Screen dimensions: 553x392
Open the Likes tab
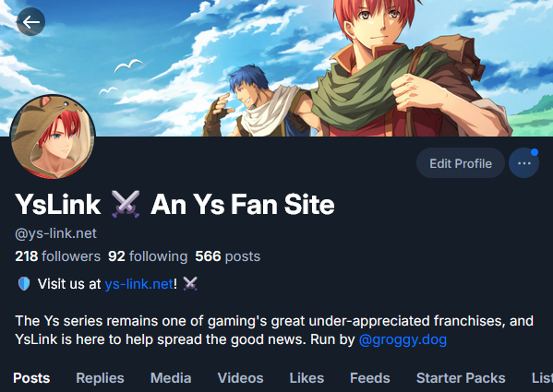(x=307, y=378)
